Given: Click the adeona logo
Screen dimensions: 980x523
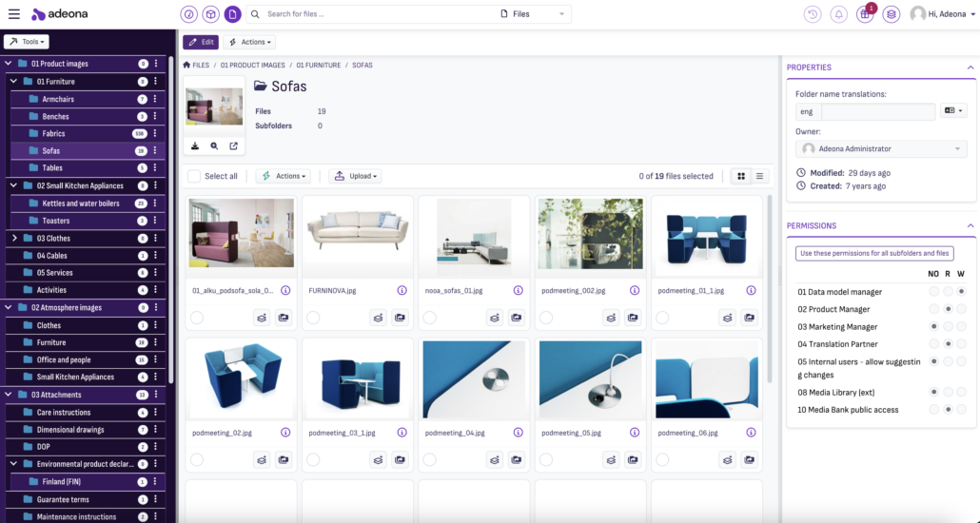Looking at the screenshot, I should (x=59, y=13).
